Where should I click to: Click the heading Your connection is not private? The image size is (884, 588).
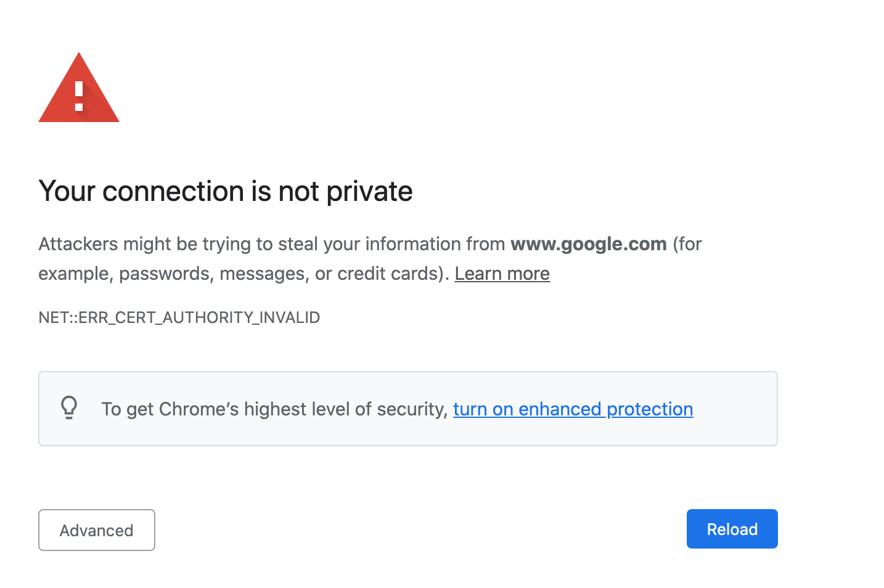point(226,191)
